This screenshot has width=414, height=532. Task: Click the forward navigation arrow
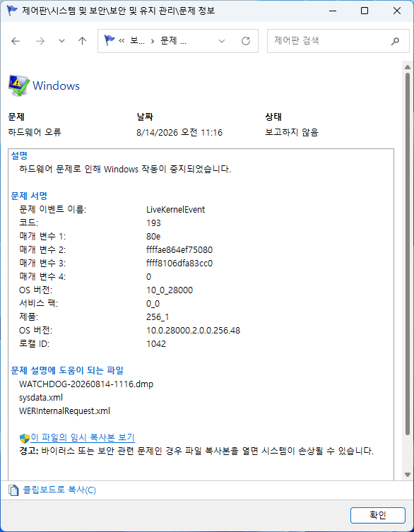click(40, 41)
